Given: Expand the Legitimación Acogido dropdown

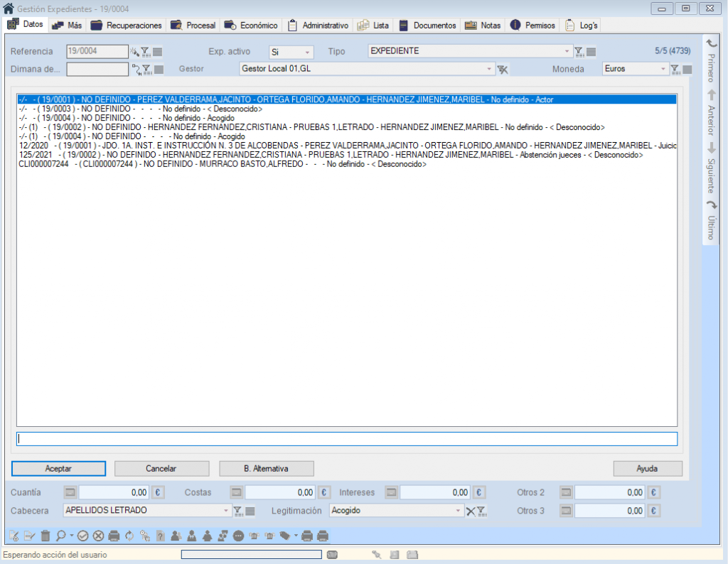Looking at the screenshot, I should click(459, 511).
